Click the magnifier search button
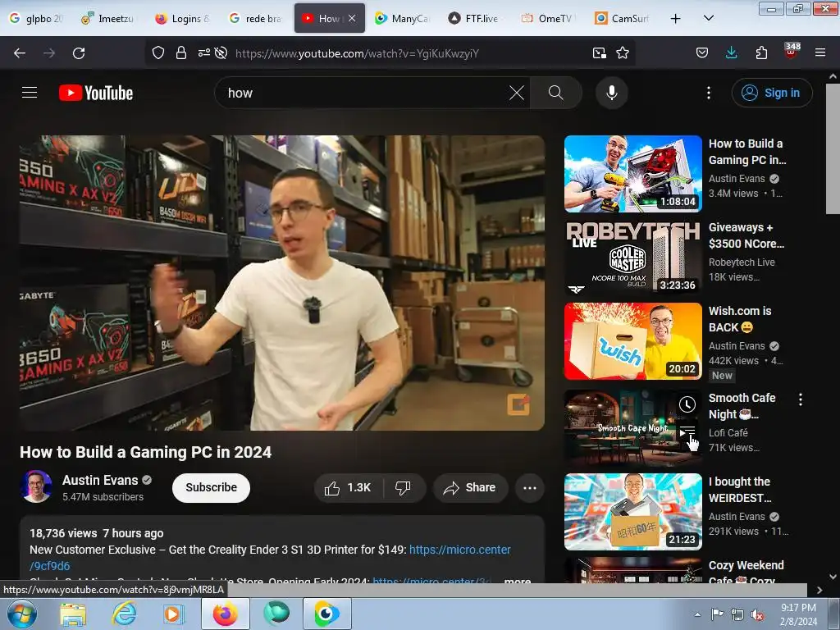This screenshot has height=630, width=840. pyautogui.click(x=555, y=93)
